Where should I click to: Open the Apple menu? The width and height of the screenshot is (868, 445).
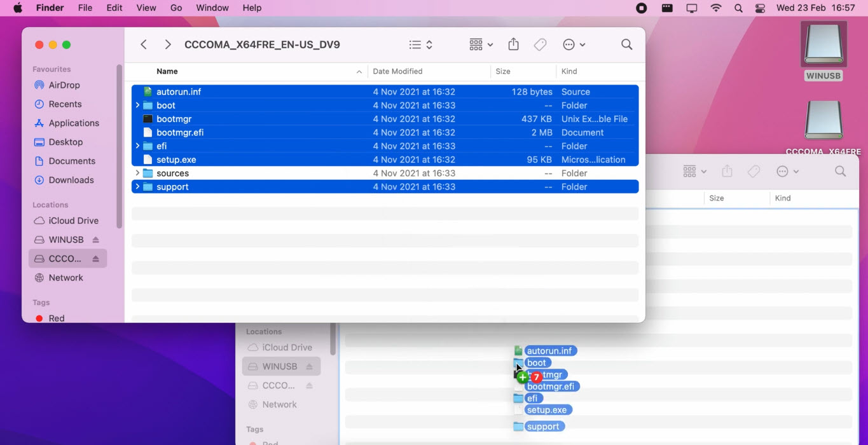pyautogui.click(x=18, y=8)
